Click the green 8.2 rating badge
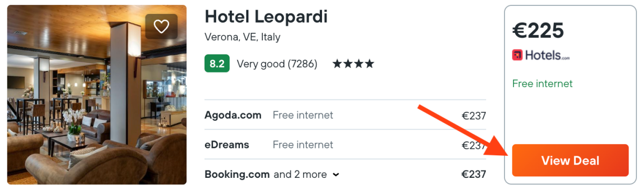644x194 pixels. click(x=217, y=64)
